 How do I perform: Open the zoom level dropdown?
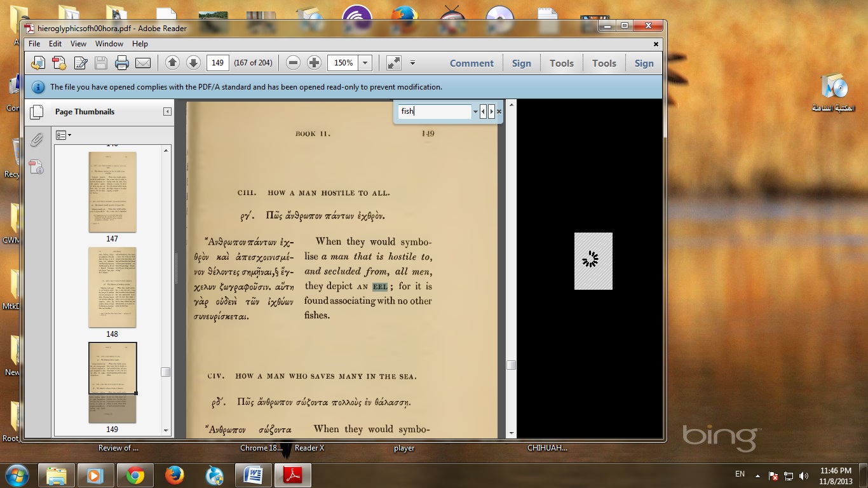(365, 63)
